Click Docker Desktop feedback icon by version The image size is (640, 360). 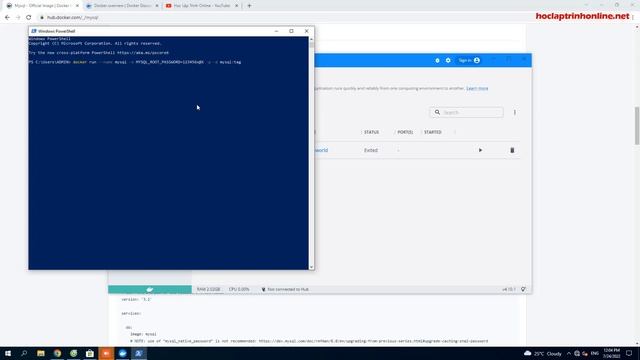coord(523,289)
